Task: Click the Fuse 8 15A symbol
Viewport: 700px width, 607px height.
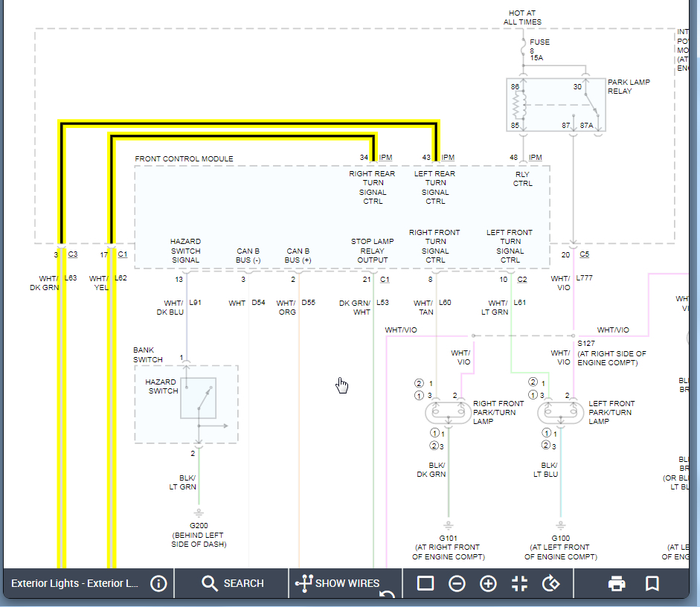Action: [x=523, y=51]
